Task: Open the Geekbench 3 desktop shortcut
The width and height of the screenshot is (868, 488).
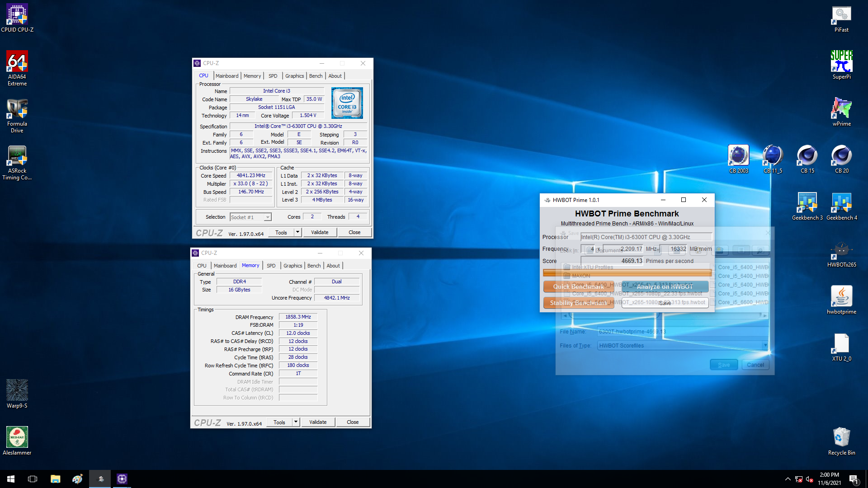Action: [x=807, y=206]
